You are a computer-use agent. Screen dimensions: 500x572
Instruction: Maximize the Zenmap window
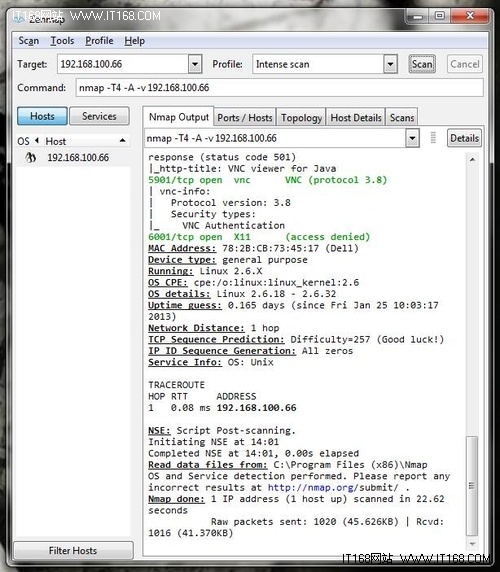[440, 16]
